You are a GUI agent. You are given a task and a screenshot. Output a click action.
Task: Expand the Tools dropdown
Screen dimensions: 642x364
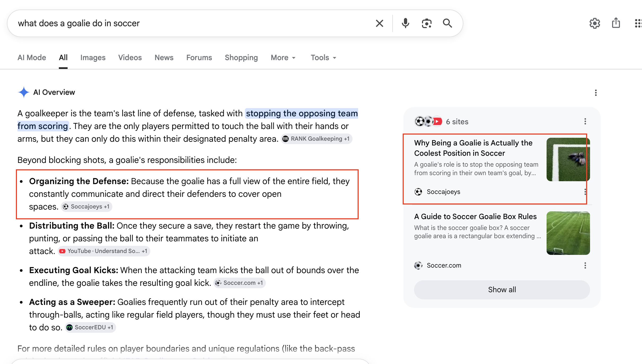tap(323, 57)
